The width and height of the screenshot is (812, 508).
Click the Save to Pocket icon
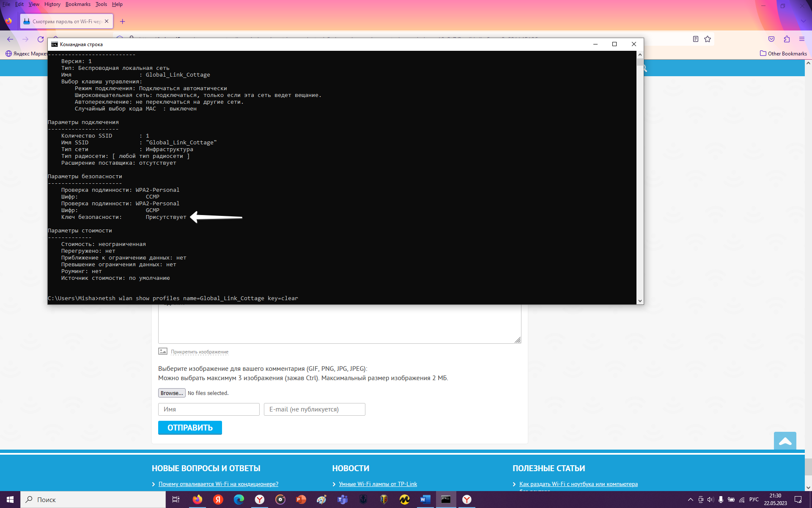click(771, 39)
